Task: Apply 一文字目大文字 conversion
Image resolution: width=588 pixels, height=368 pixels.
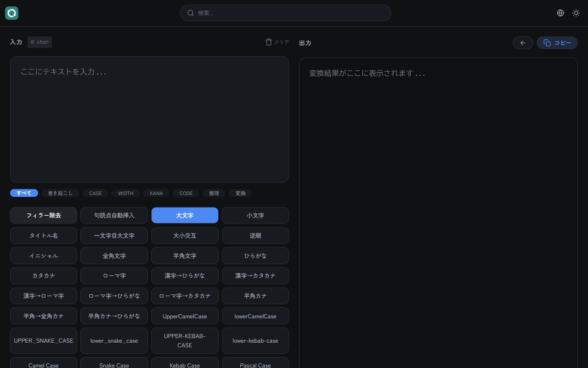Action: (114, 236)
